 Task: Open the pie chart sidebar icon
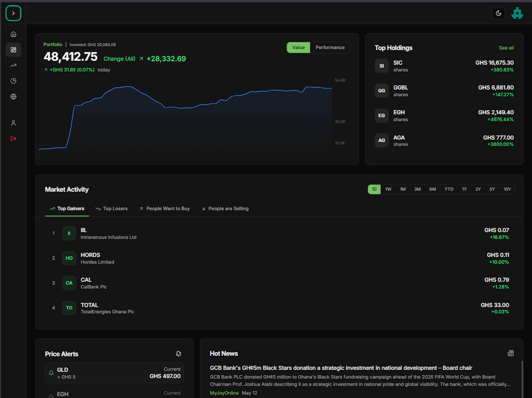(x=13, y=81)
